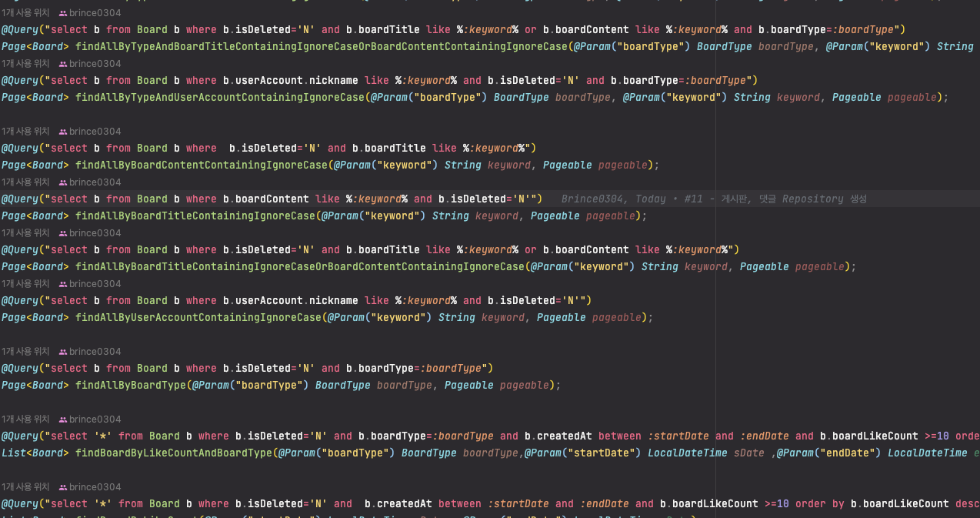The image size is (980, 518).
Task: Click @Query annotation above findAllByBoardType
Action: [19, 369]
